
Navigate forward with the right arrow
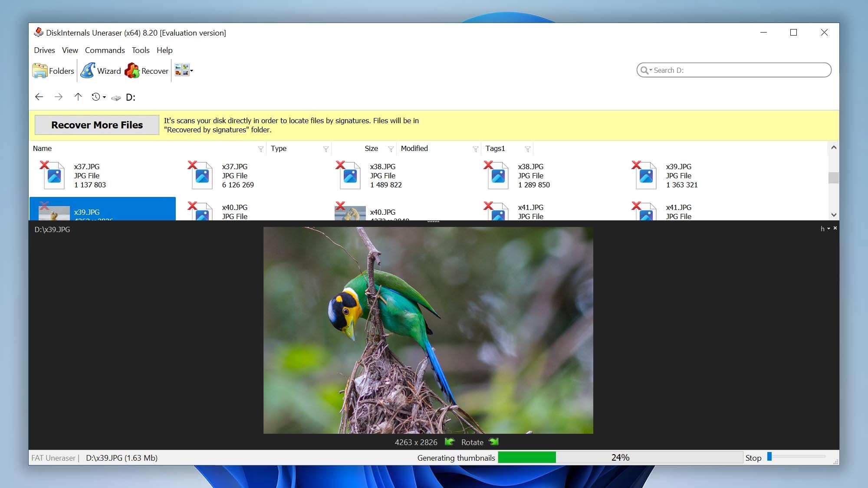59,97
